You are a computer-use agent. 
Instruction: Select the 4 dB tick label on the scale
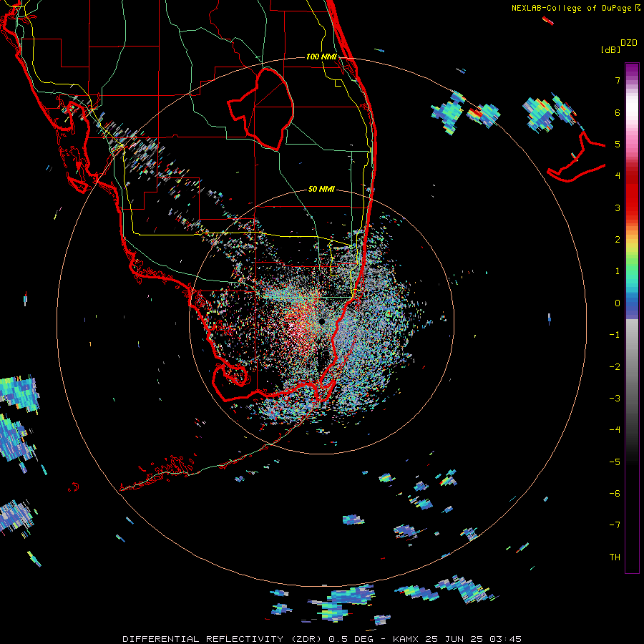(x=618, y=176)
